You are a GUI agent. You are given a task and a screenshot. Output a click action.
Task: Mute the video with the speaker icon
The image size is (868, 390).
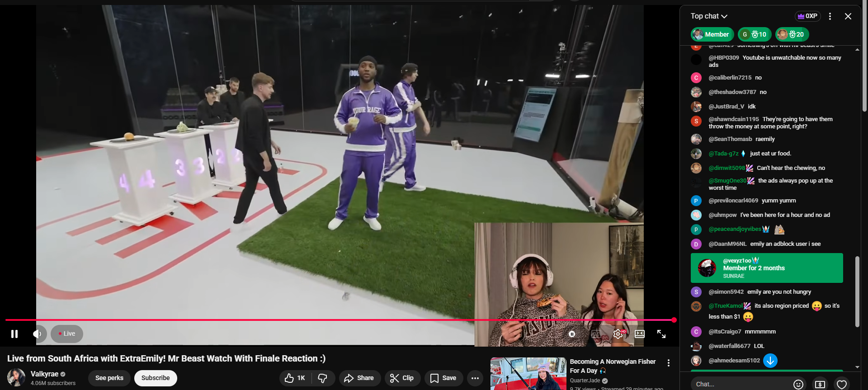[37, 334]
